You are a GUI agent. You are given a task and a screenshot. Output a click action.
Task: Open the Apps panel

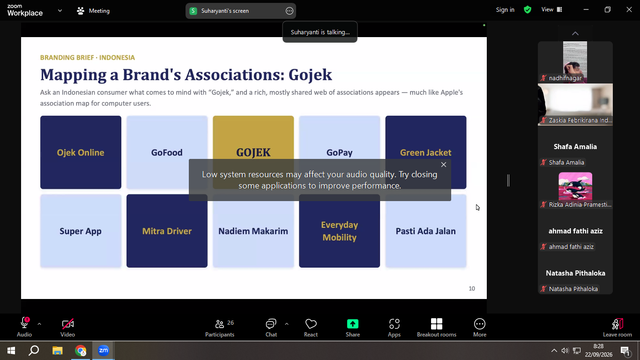[x=394, y=327]
